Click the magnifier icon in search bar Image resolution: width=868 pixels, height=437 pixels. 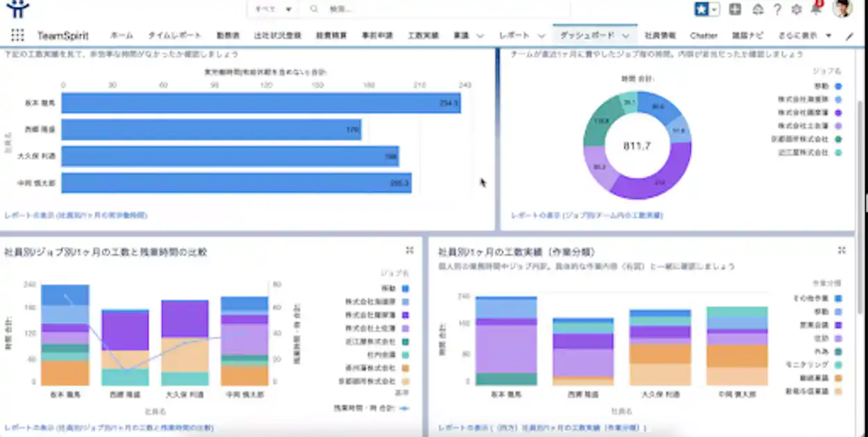coord(314,9)
